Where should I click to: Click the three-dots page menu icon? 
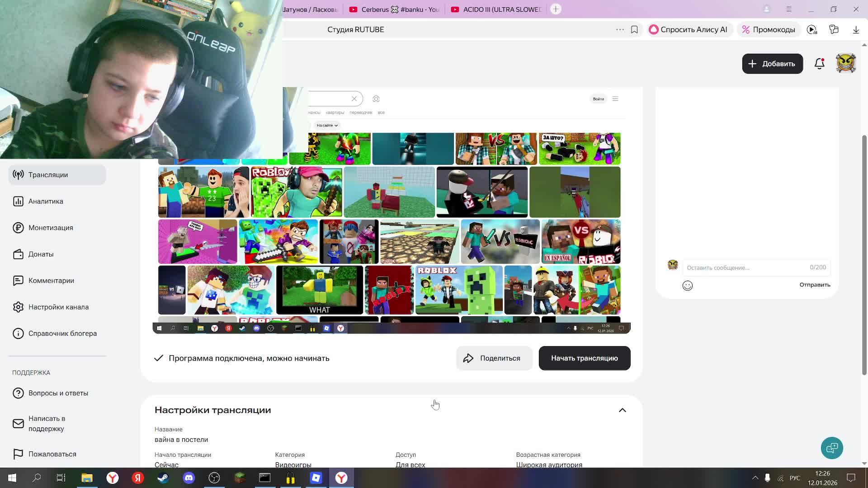[620, 29]
